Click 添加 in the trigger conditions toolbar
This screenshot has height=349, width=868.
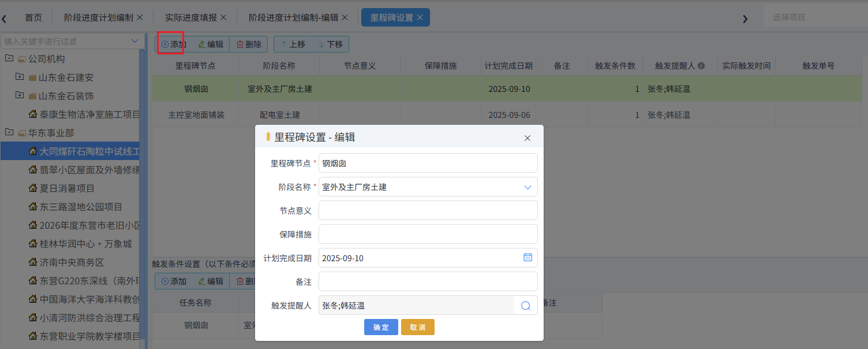(x=174, y=281)
